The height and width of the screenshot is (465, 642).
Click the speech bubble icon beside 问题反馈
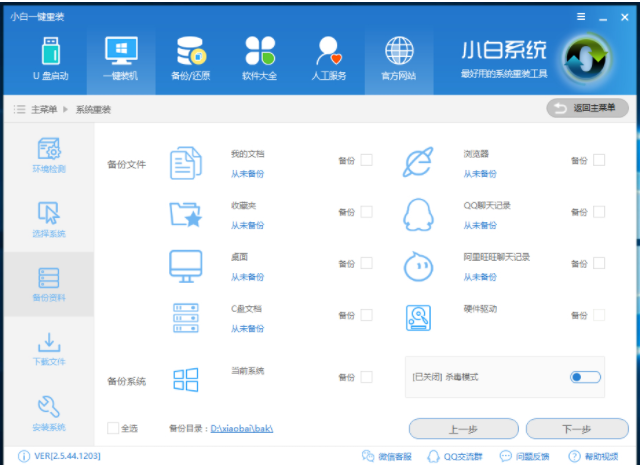(506, 456)
